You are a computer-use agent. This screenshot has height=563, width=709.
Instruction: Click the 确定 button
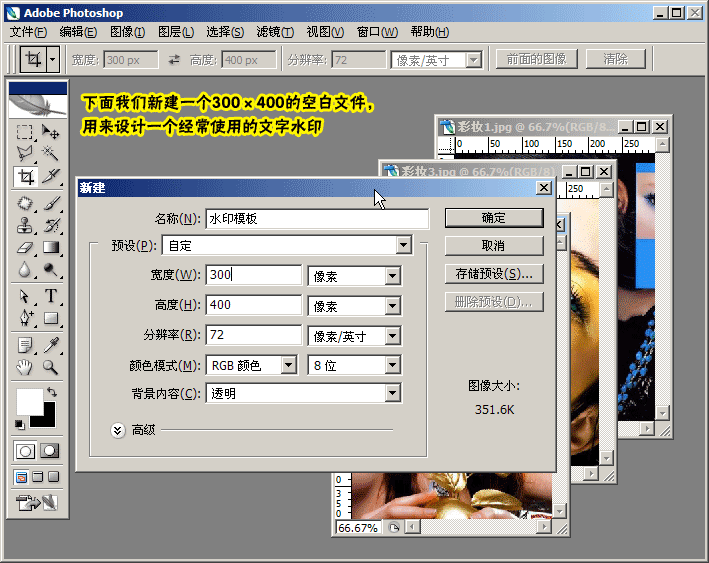[x=494, y=218]
